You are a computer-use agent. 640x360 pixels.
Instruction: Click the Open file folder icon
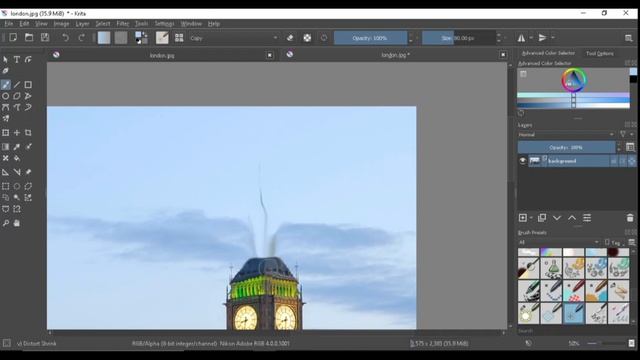29,38
